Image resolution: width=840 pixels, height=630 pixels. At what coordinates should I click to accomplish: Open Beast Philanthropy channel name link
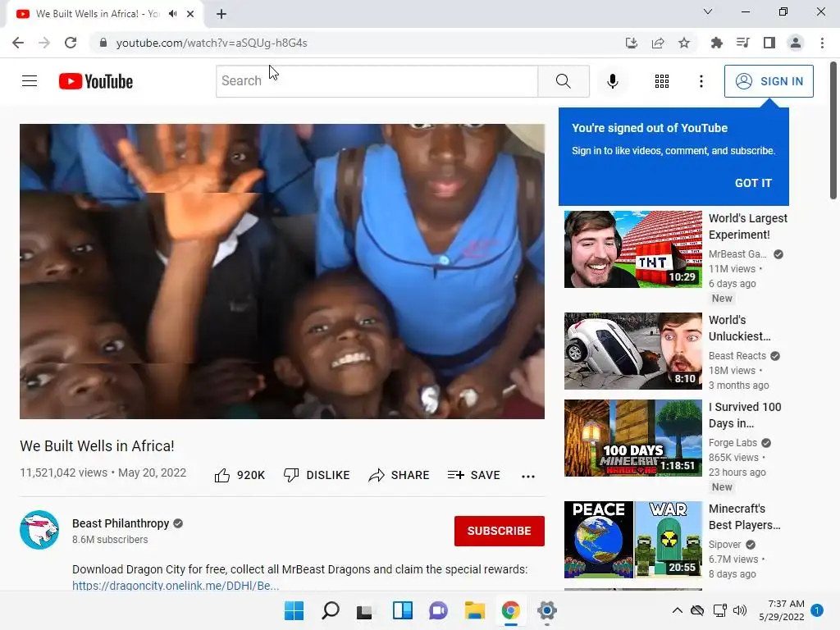121,523
